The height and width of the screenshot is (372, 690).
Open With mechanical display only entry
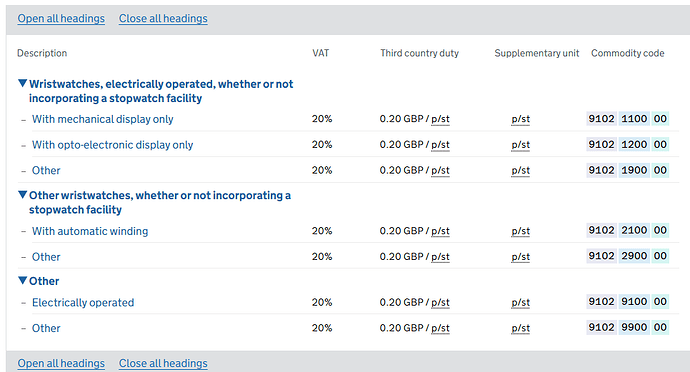coord(103,119)
